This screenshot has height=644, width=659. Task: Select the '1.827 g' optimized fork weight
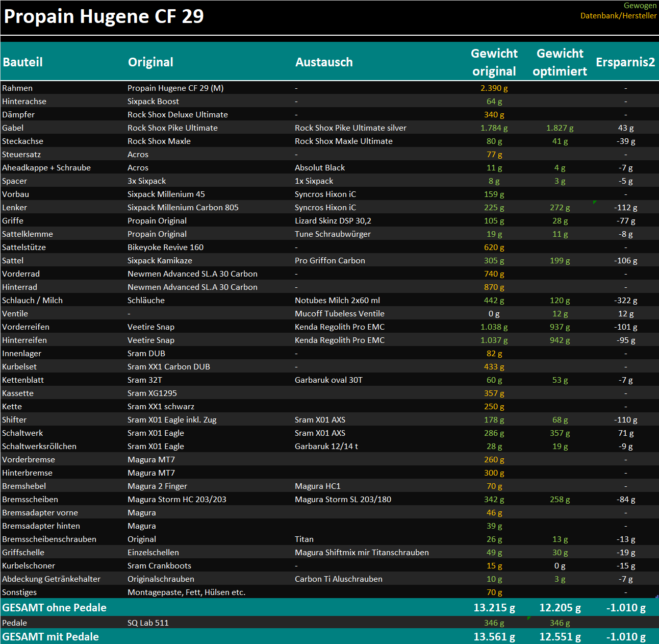point(560,128)
